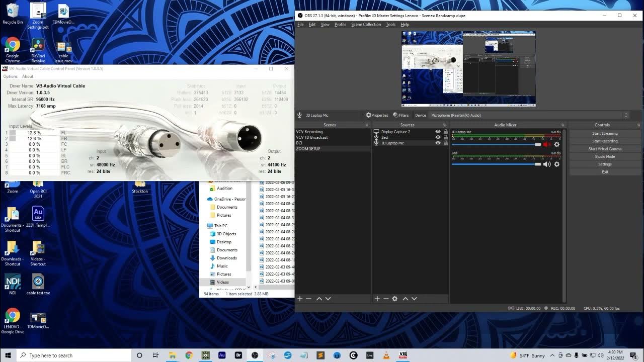Open Properties for selected source
The width and height of the screenshot is (644, 362).
point(377,115)
